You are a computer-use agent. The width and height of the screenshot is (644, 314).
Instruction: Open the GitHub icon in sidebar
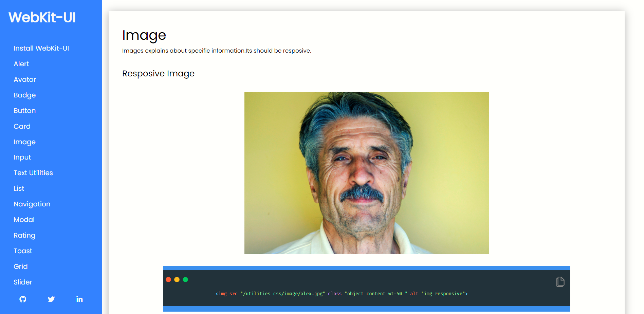pyautogui.click(x=22, y=299)
